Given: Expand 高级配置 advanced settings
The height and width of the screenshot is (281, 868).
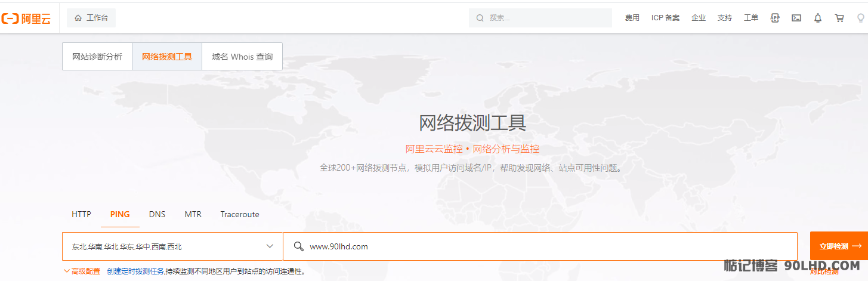Looking at the screenshot, I should (x=82, y=271).
